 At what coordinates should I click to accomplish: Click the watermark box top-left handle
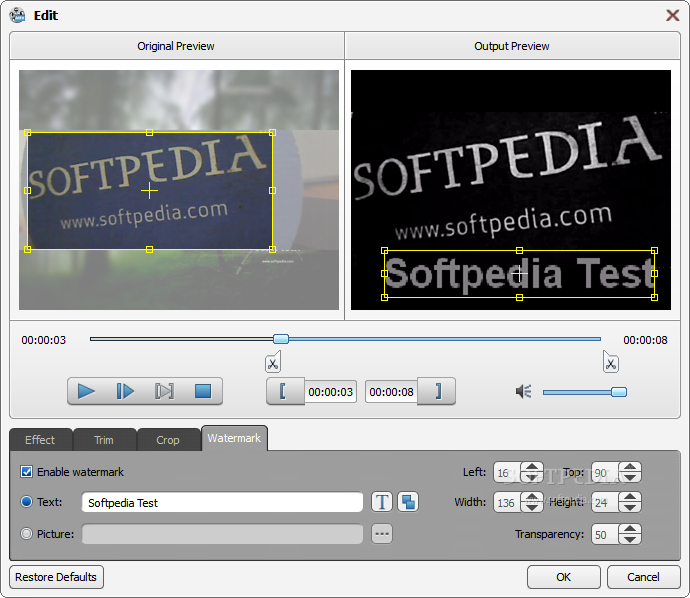click(x=384, y=250)
